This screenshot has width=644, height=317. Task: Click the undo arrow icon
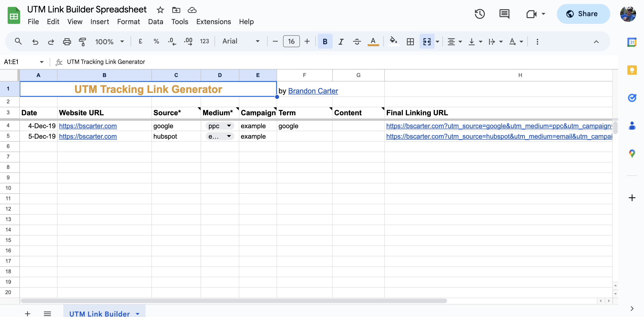coord(35,41)
